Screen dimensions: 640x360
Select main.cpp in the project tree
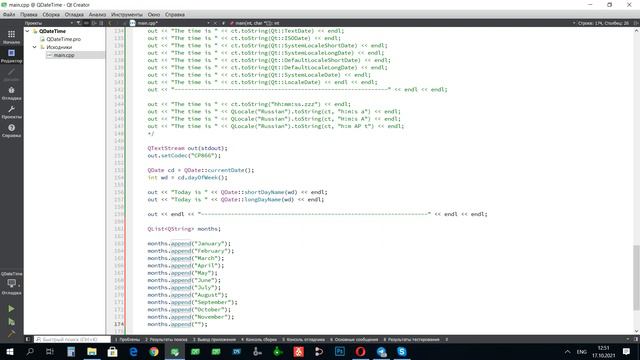[64, 55]
